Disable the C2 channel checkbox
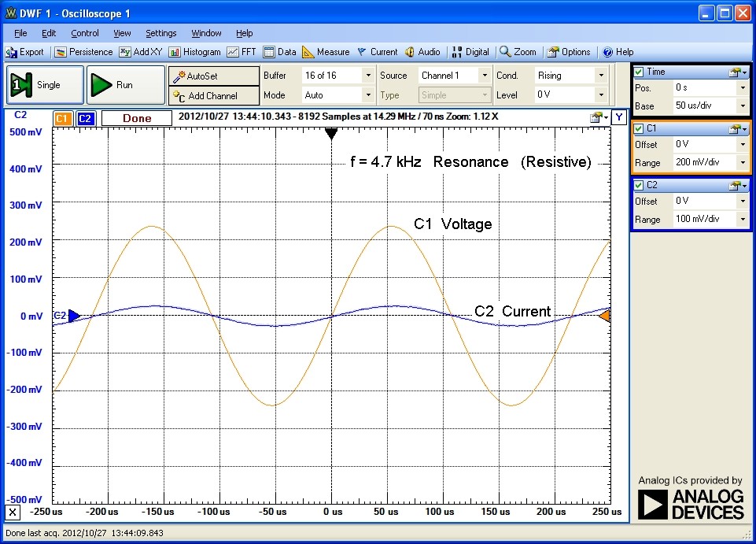The height and width of the screenshot is (544, 756). pos(639,185)
